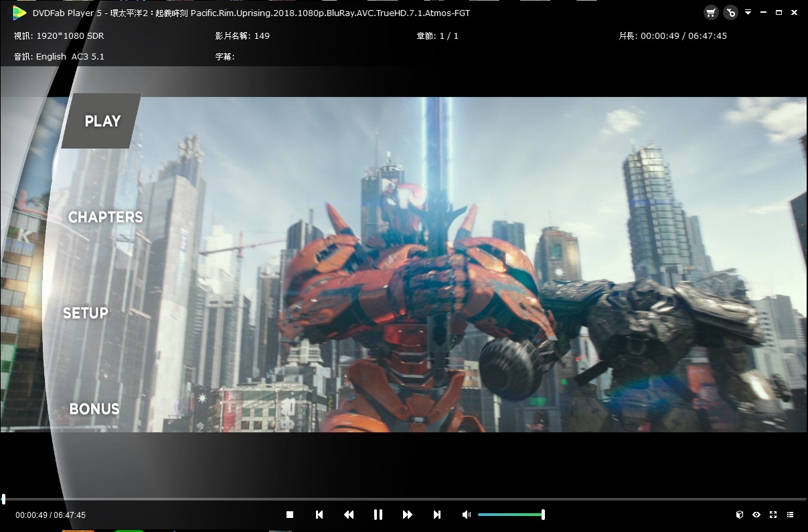Seek along the playback progress bar

[404, 499]
